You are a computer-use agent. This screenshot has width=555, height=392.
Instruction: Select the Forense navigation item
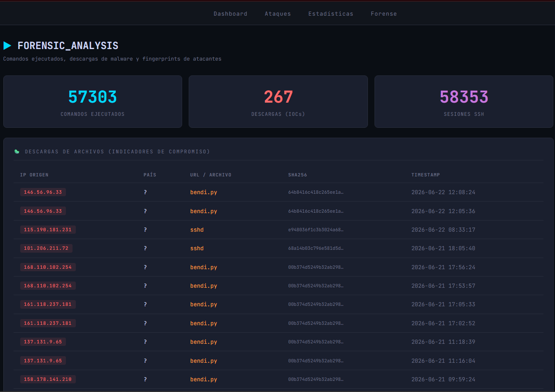click(x=384, y=14)
